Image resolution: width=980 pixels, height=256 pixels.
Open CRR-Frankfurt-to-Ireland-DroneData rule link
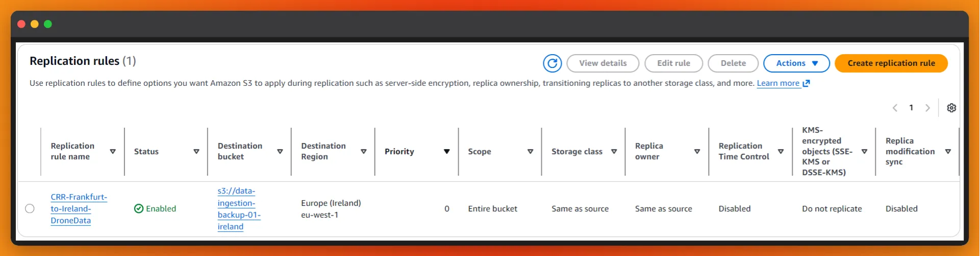pos(79,208)
